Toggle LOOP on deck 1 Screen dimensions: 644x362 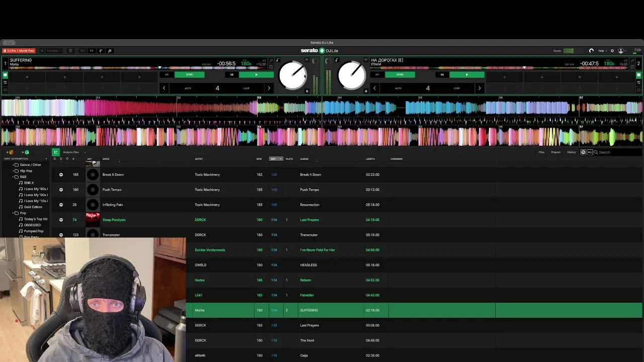pos(247,88)
